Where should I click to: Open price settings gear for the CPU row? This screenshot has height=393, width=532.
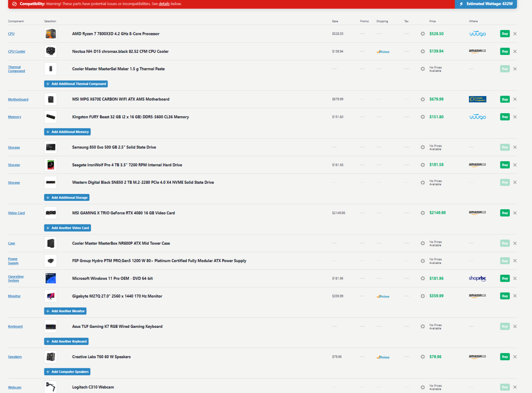point(423,34)
